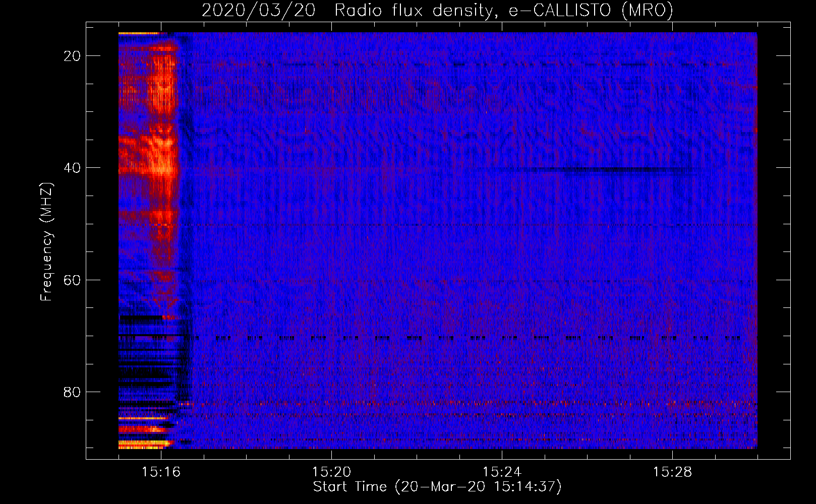
Task: Click the 'Start Time (20-Mar-20 15:14:37)' label
Action: [x=437, y=487]
